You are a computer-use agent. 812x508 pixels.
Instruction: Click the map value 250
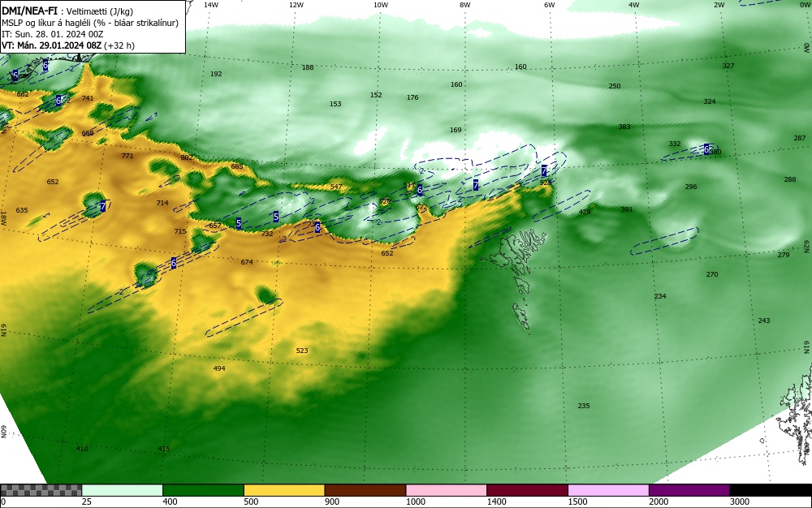pyautogui.click(x=614, y=86)
